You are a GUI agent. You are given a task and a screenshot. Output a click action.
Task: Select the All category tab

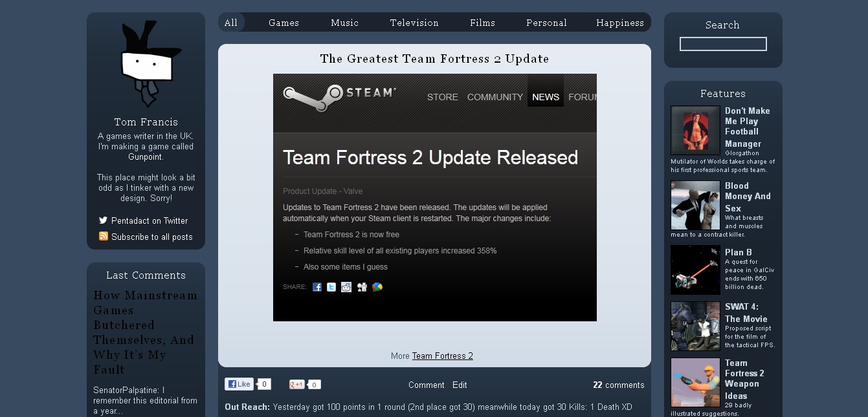point(231,23)
